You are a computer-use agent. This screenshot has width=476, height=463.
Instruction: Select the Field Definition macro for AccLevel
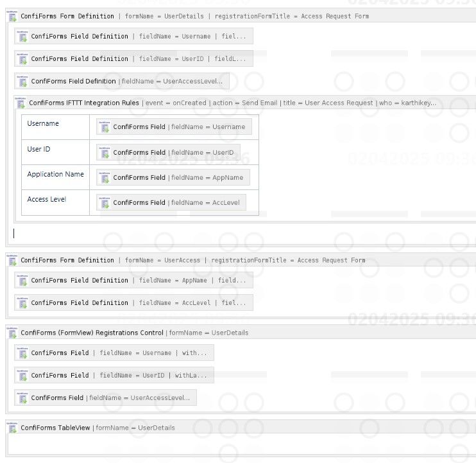click(133, 302)
